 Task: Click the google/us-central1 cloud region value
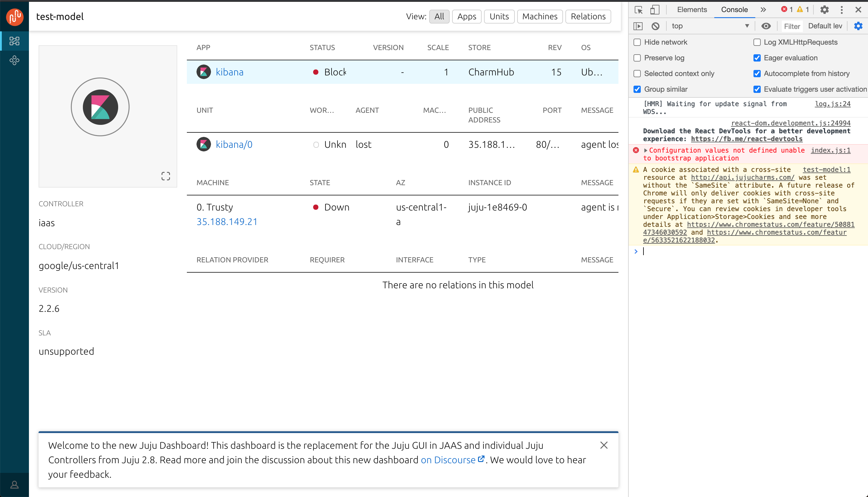[x=79, y=266]
